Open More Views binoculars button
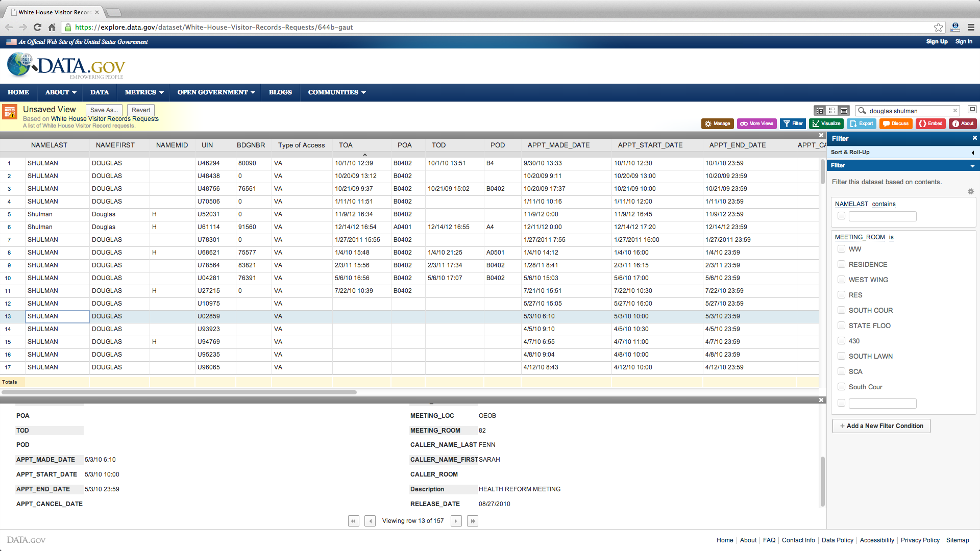Viewport: 980px width, 551px height. click(756, 123)
